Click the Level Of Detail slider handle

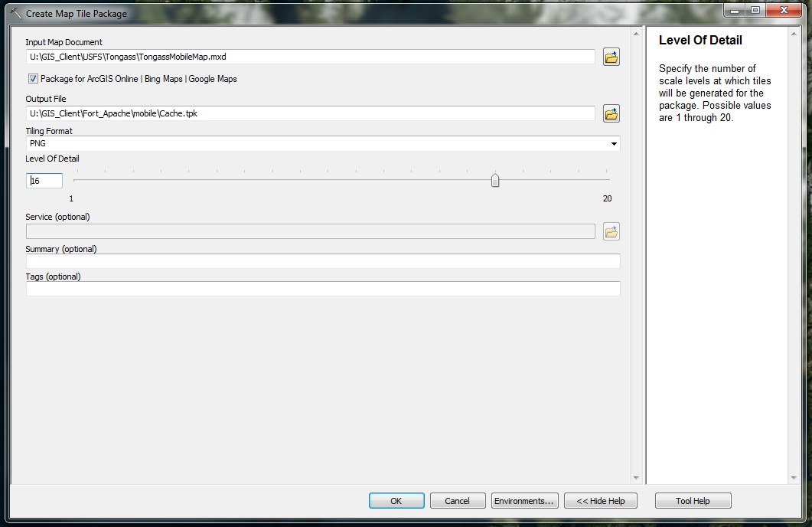click(495, 181)
